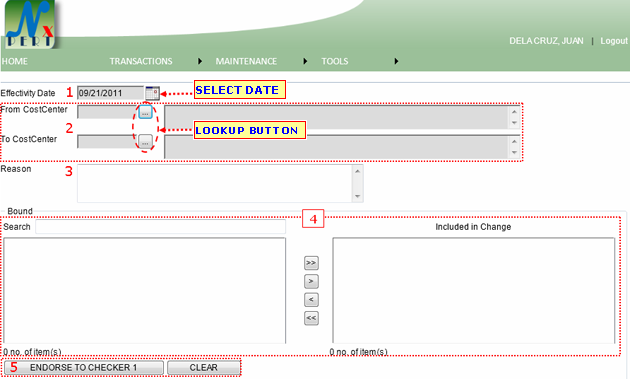Go to the HOME menu
This screenshot has width=630, height=379.
(14, 61)
